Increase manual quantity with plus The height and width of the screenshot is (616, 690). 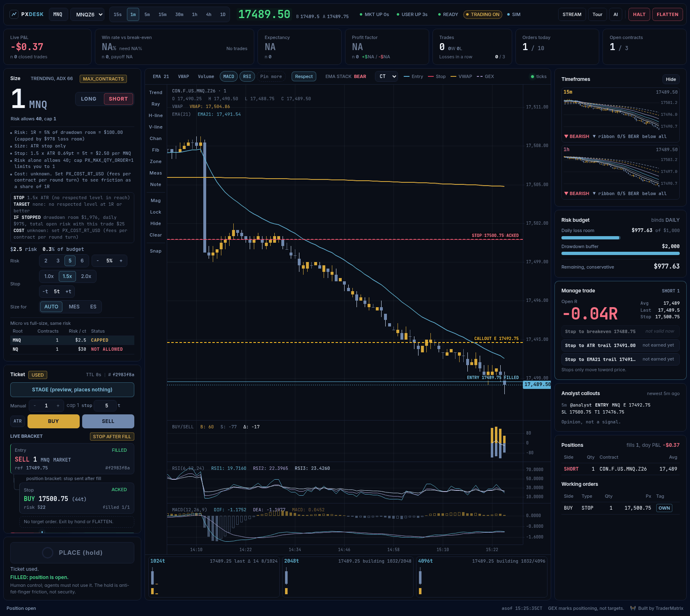coord(58,406)
